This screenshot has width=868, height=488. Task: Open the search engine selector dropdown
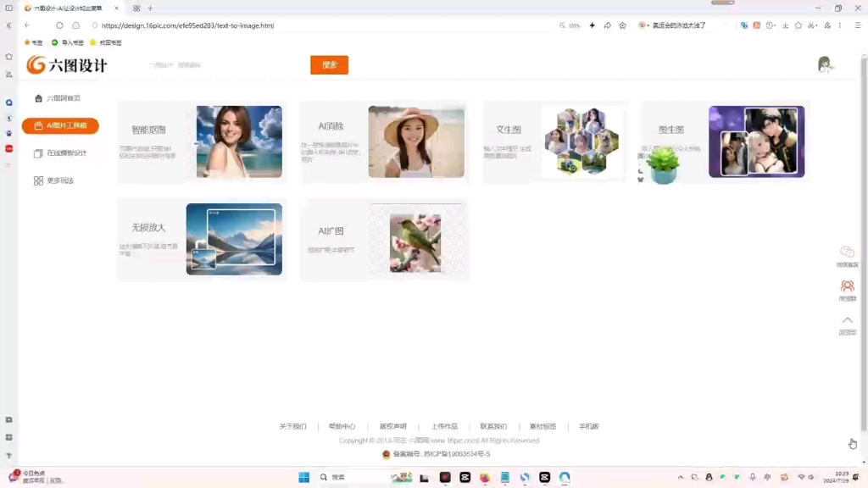point(643,25)
